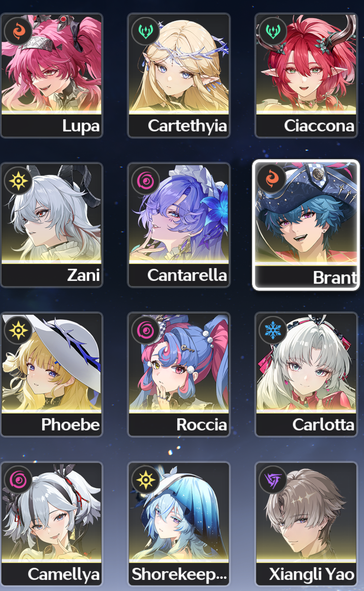This screenshot has width=364, height=591.
Task: Click the Zani name label
Action: pos(83,275)
